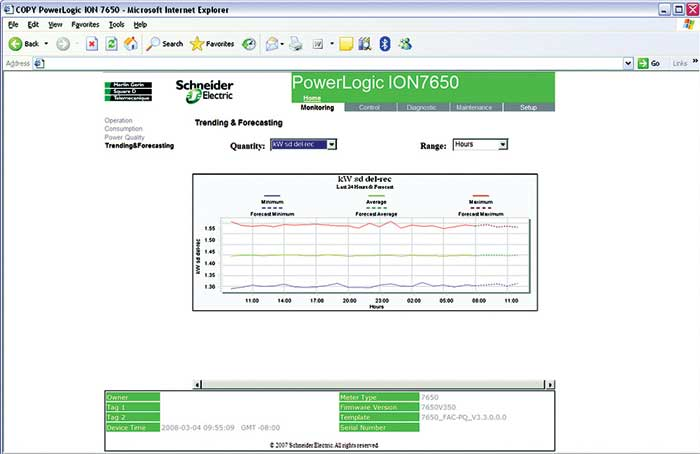Open the Edit menu
This screenshot has height=454, width=700.
click(x=33, y=25)
